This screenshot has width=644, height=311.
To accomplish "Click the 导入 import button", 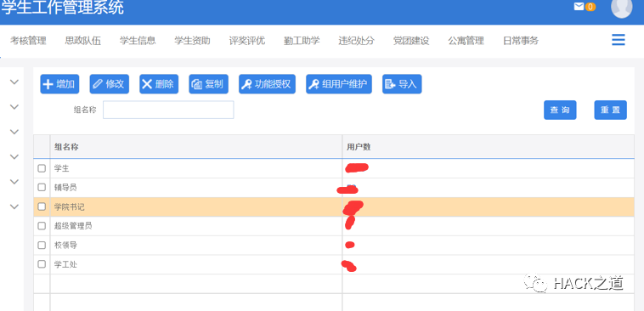I will coord(402,84).
